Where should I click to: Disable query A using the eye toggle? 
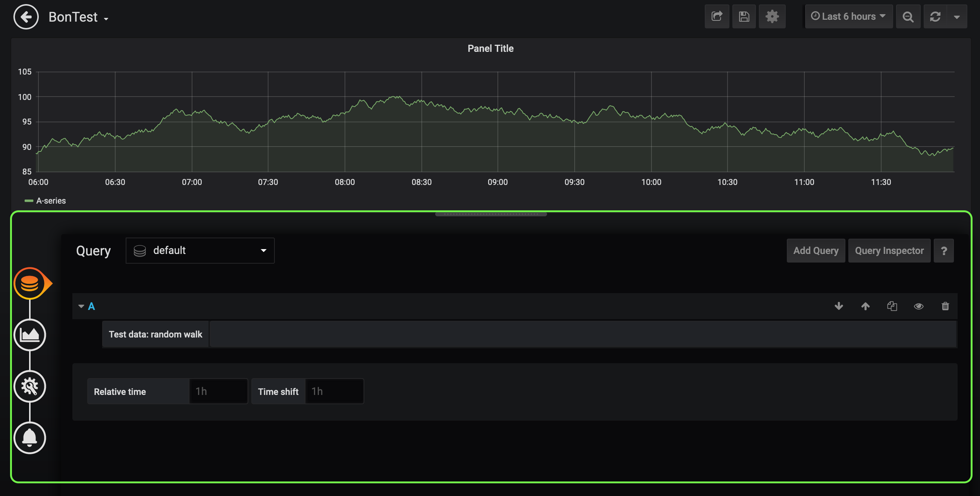919,306
